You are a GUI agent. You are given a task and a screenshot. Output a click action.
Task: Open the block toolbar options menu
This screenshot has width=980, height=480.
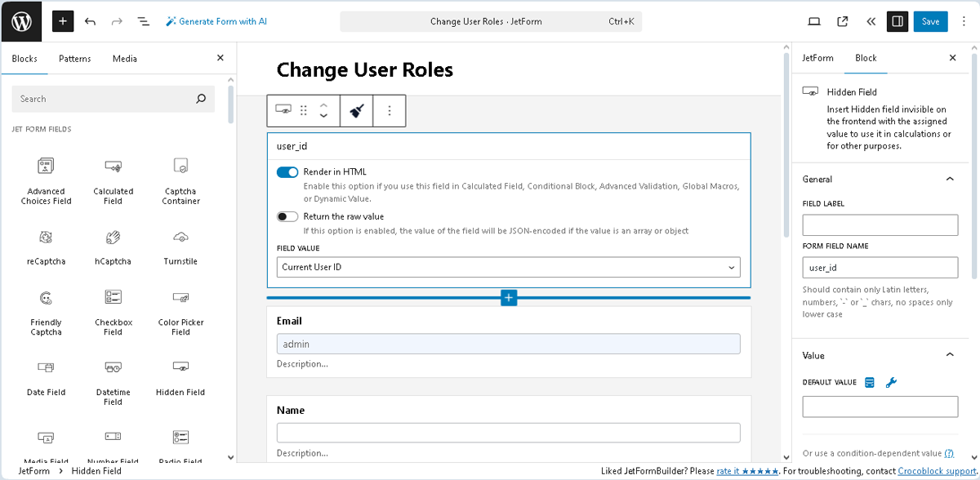coord(390,110)
